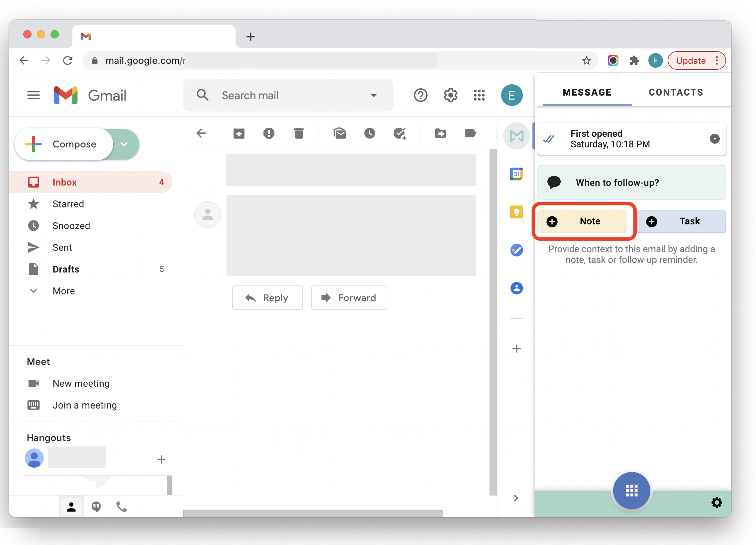Click the mark as read icon
The width and height of the screenshot is (756, 545).
[x=340, y=133]
